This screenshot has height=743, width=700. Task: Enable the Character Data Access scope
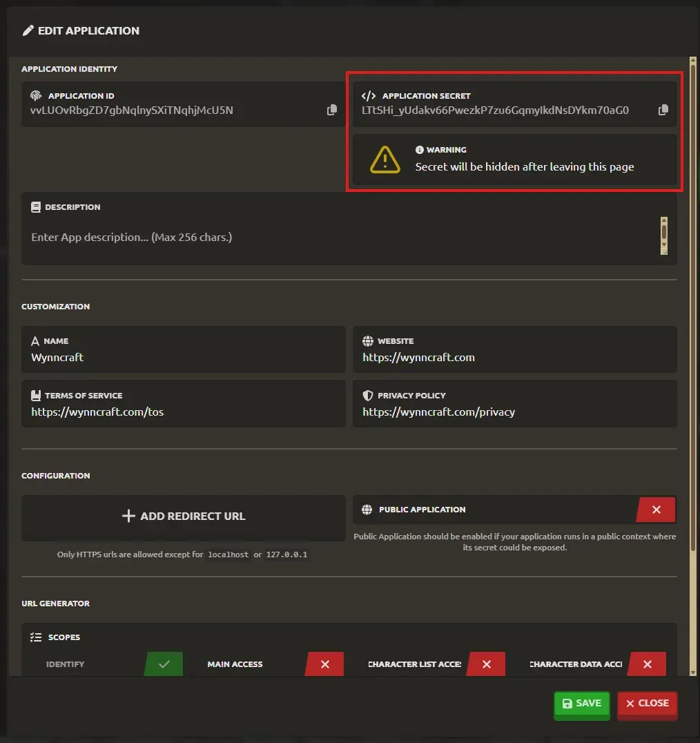pyautogui.click(x=647, y=664)
